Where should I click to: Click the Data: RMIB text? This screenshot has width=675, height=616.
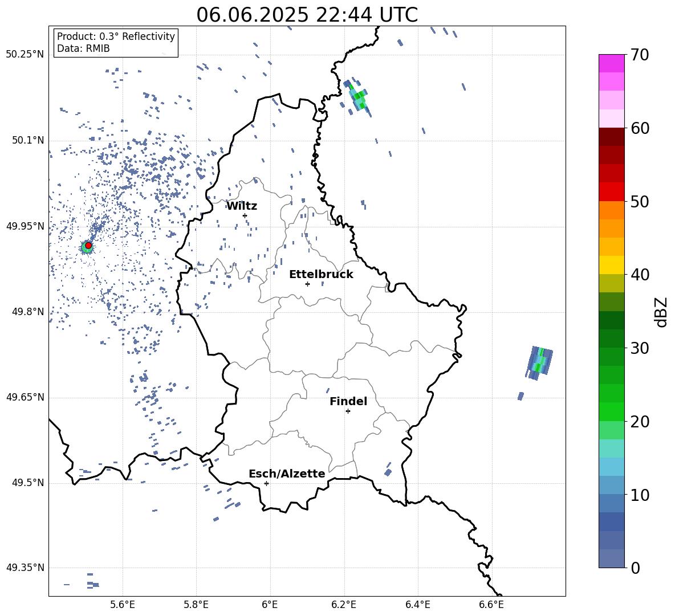point(83,48)
